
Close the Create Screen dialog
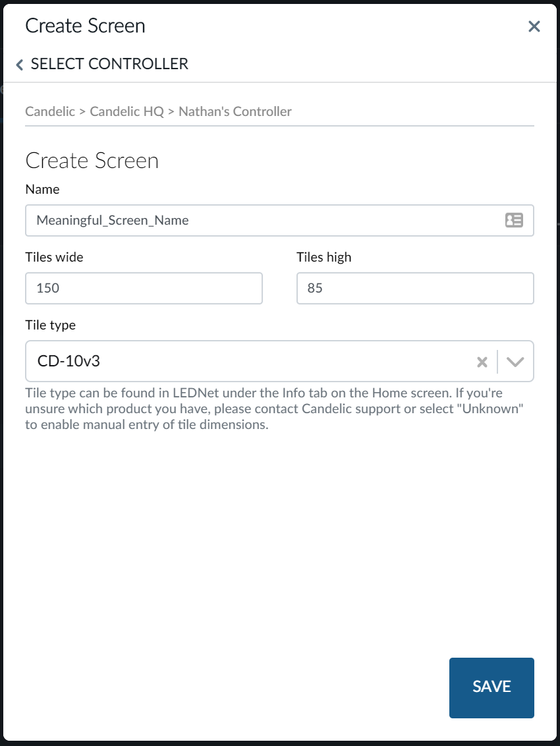click(534, 26)
